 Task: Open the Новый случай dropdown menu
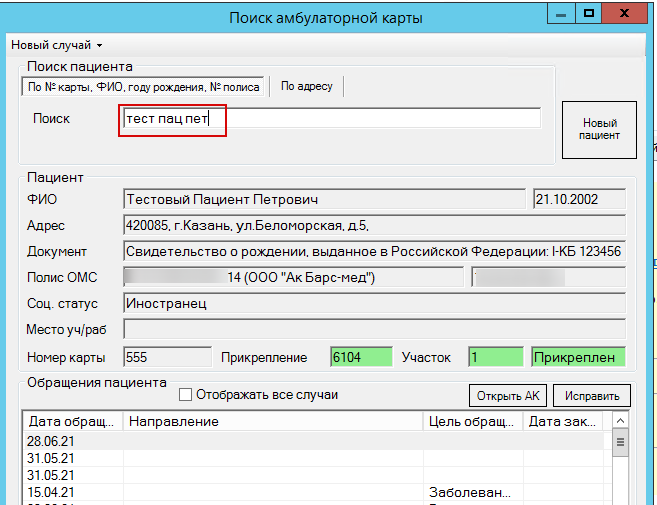coord(56,45)
